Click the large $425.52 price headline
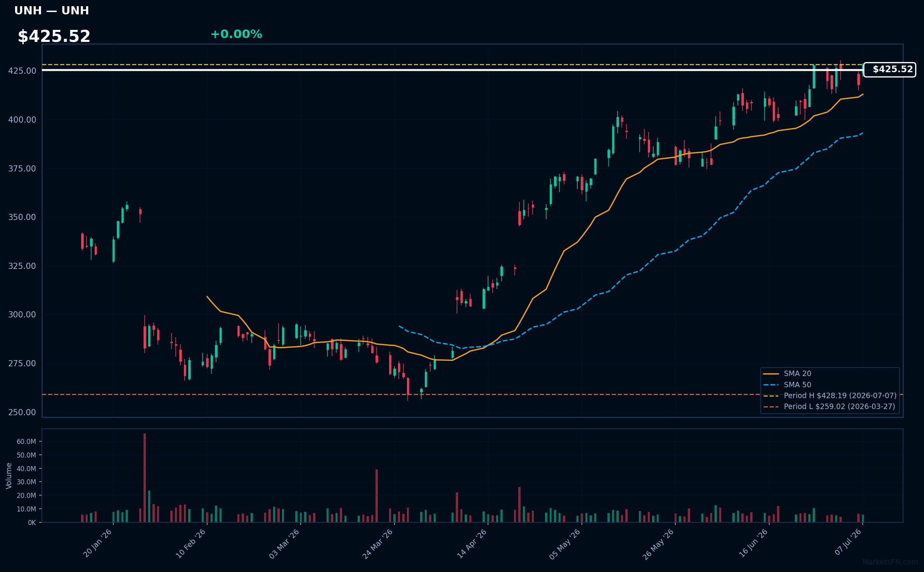 point(54,36)
